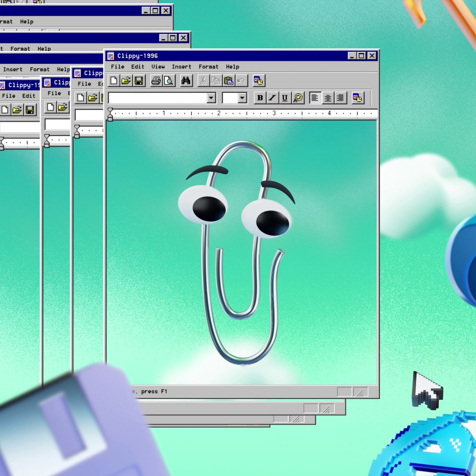Click the 'Clippy-1996' title bar text

pyautogui.click(x=138, y=56)
